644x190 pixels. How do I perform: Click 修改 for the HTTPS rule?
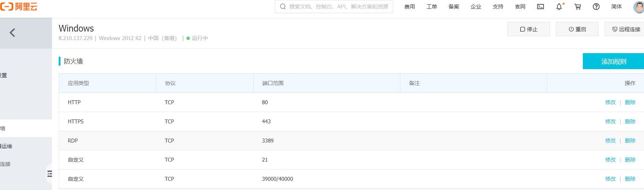pos(610,122)
